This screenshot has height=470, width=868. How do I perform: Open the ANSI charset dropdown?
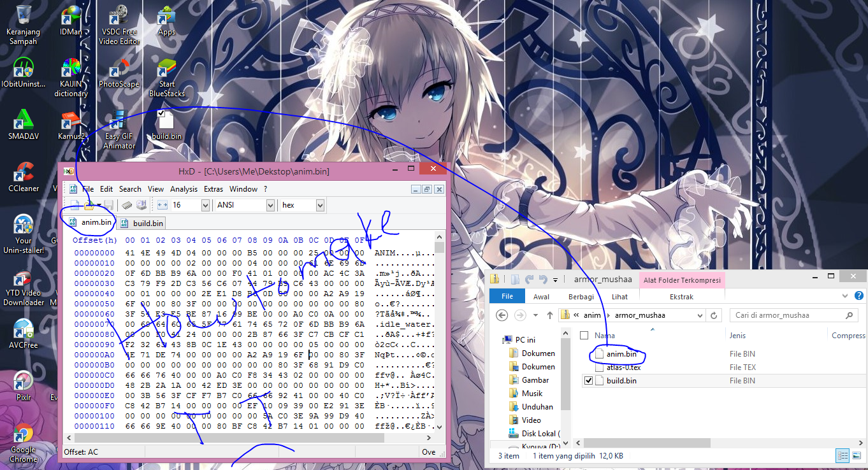click(x=270, y=205)
